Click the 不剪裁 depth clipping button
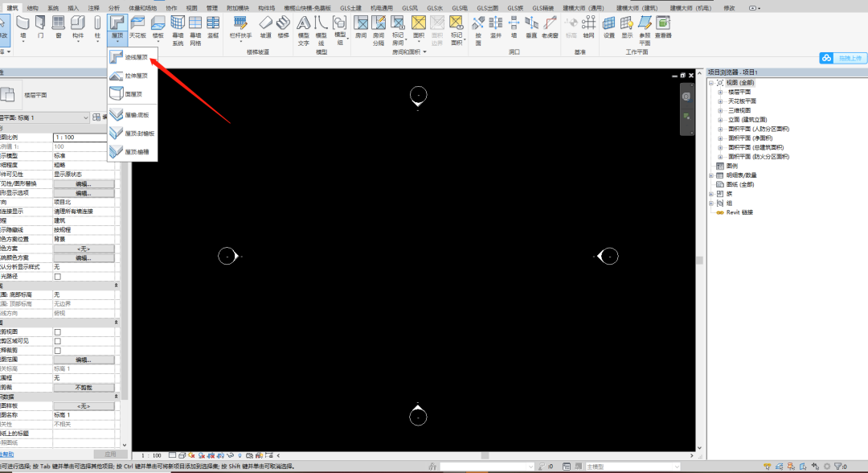Image resolution: width=868 pixels, height=473 pixels. (84, 388)
